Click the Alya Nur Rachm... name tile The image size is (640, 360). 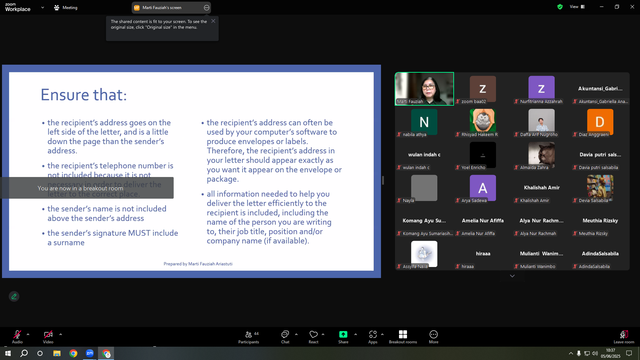(541, 221)
